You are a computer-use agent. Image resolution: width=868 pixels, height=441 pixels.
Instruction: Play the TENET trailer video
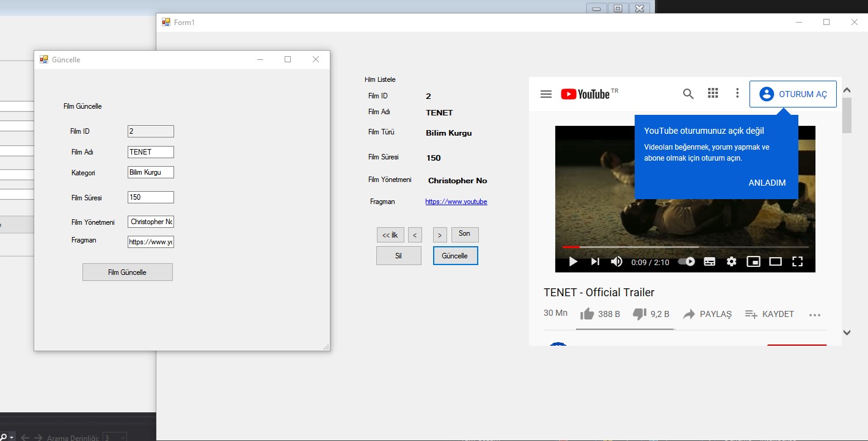pos(573,261)
